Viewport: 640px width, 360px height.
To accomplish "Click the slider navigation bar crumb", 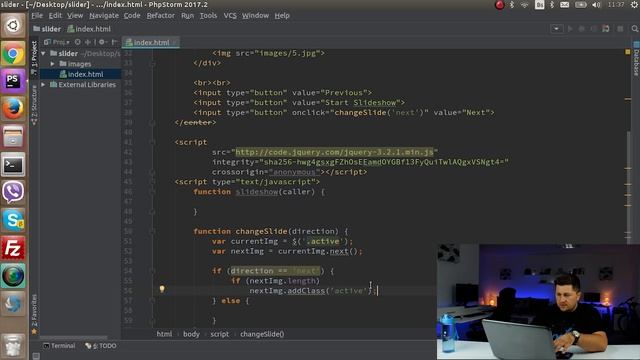I will [x=47, y=29].
